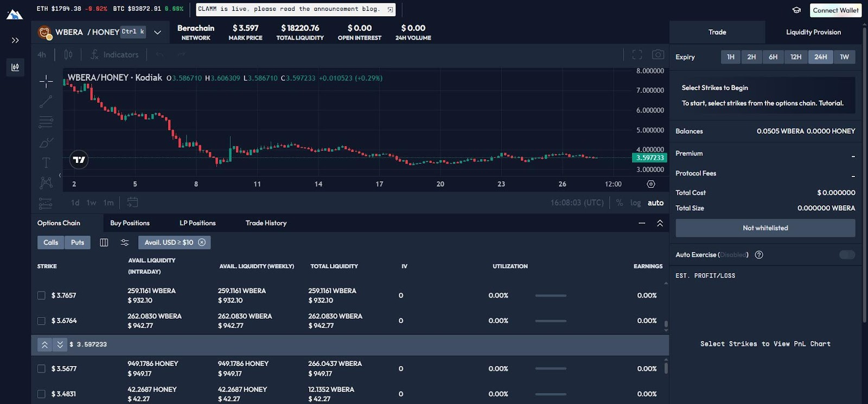
Task: Open the candlestick chart sidebar icon
Action: (x=15, y=67)
